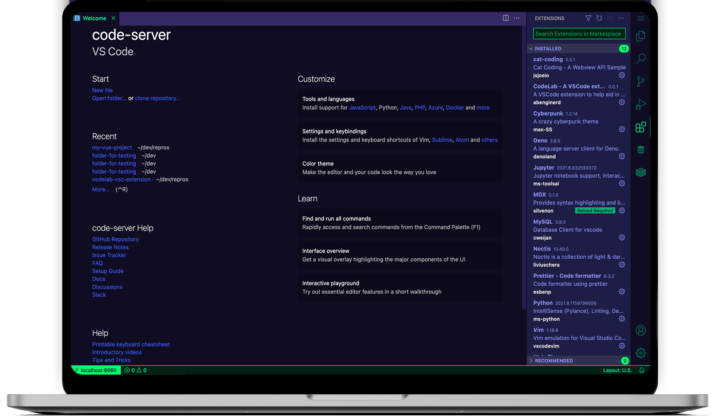Viewport: 715px width, 417px height.
Task: Click the notifications bell in status bar
Action: point(639,370)
